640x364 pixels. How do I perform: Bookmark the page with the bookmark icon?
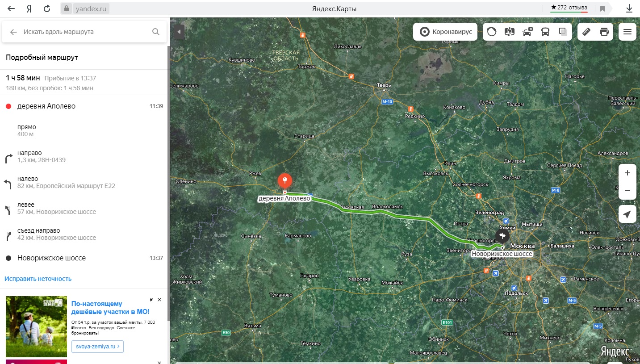(x=602, y=8)
